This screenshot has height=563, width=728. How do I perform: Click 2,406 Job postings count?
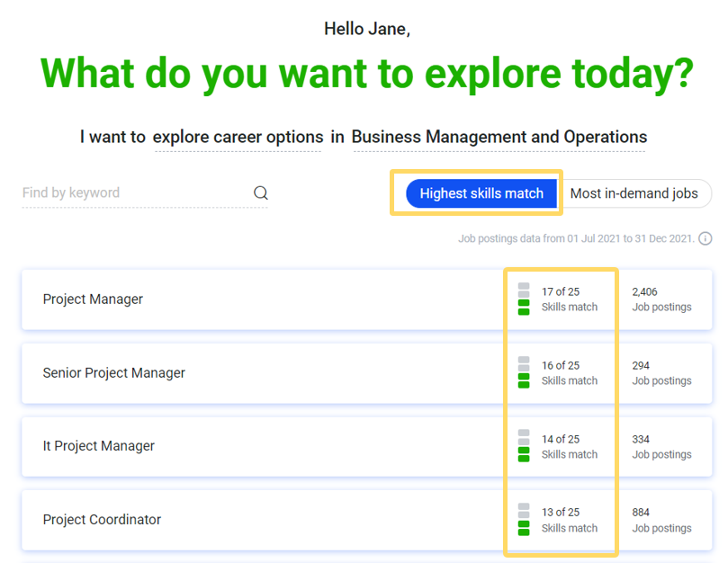661,299
